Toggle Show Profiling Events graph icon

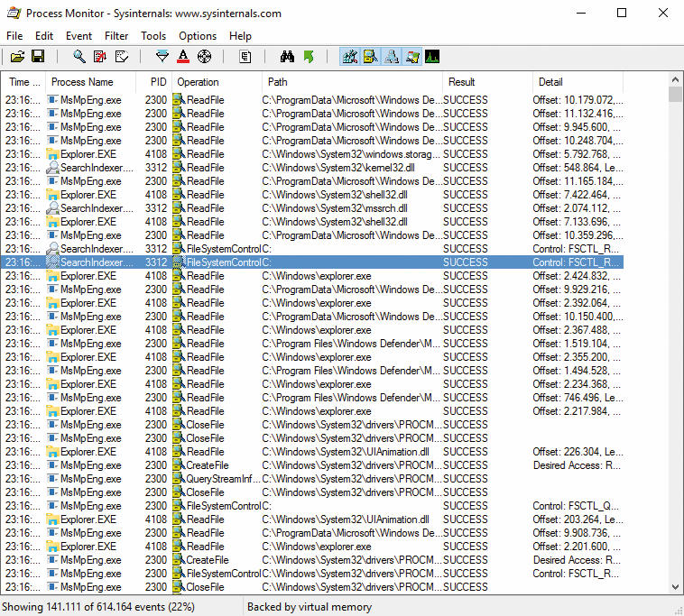click(432, 57)
